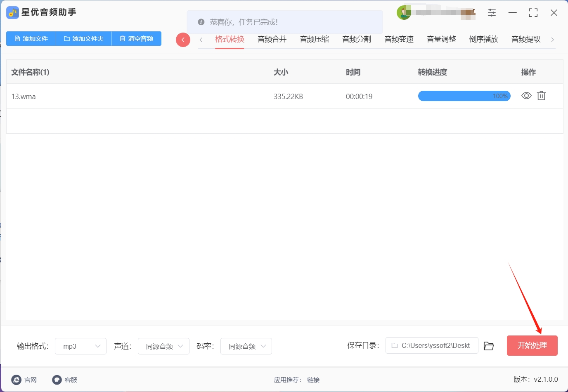Switch to the 倒序播放 tab
568x392 pixels.
483,39
